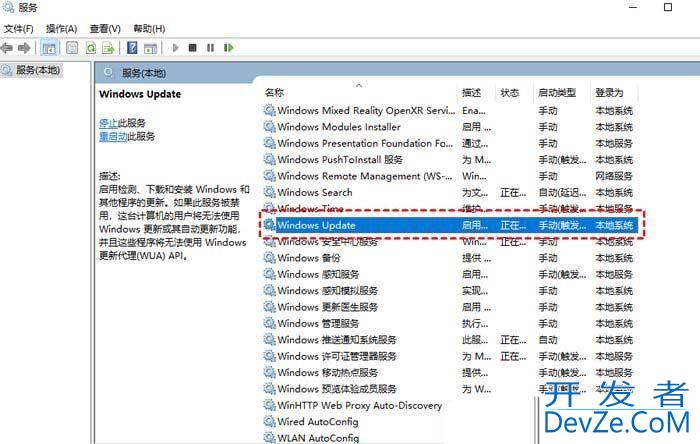
Task: Select the Windows Modules Installer service name
Action: pyautogui.click(x=339, y=127)
